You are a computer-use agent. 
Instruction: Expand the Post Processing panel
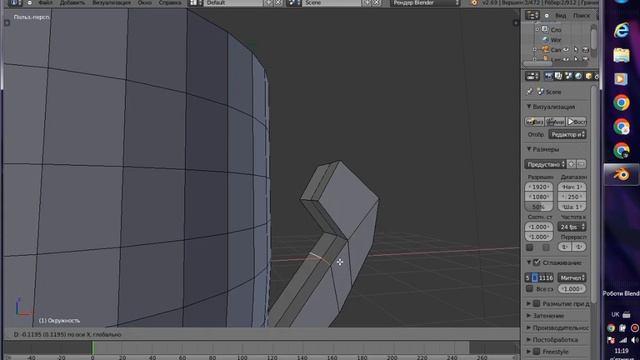click(529, 340)
